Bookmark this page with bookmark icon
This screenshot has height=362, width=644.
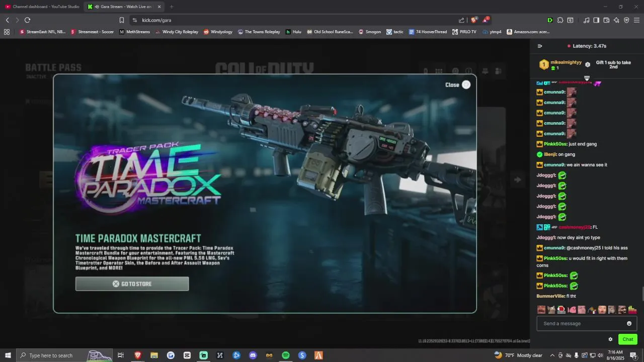121,20
